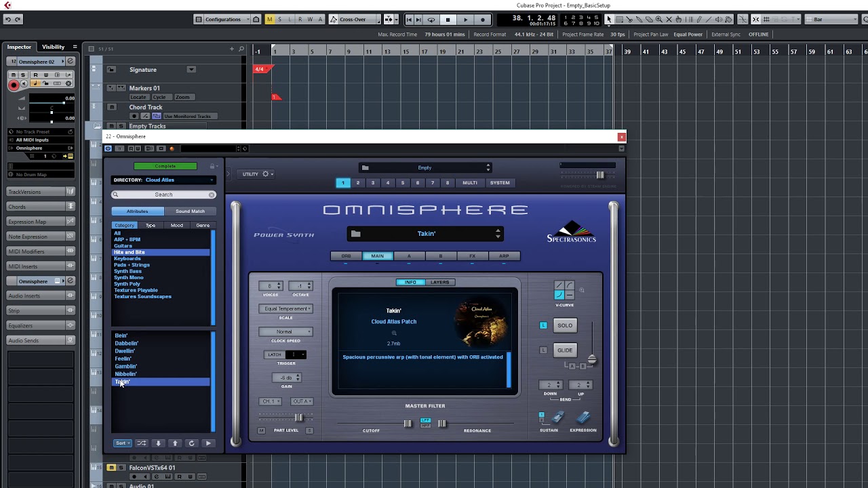Toggle record enable on Omnisphere 02 track
Viewport: 868px width, 488px height.
14,85
